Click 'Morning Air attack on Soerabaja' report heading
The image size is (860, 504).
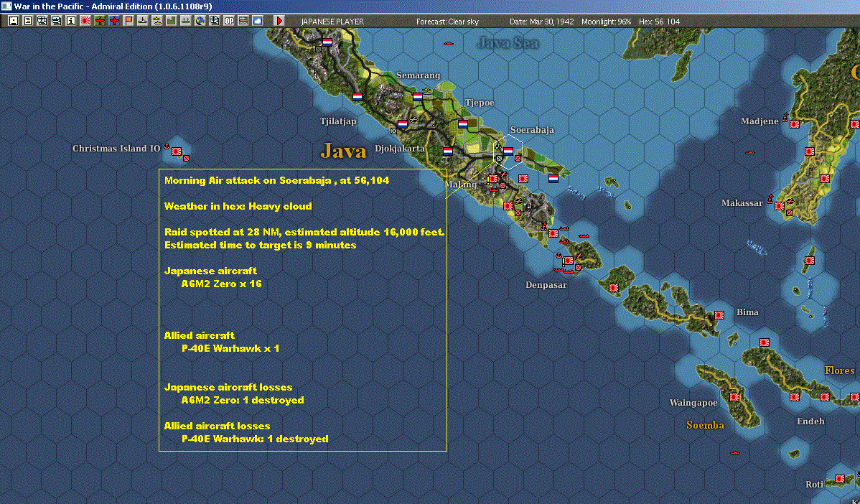[276, 180]
